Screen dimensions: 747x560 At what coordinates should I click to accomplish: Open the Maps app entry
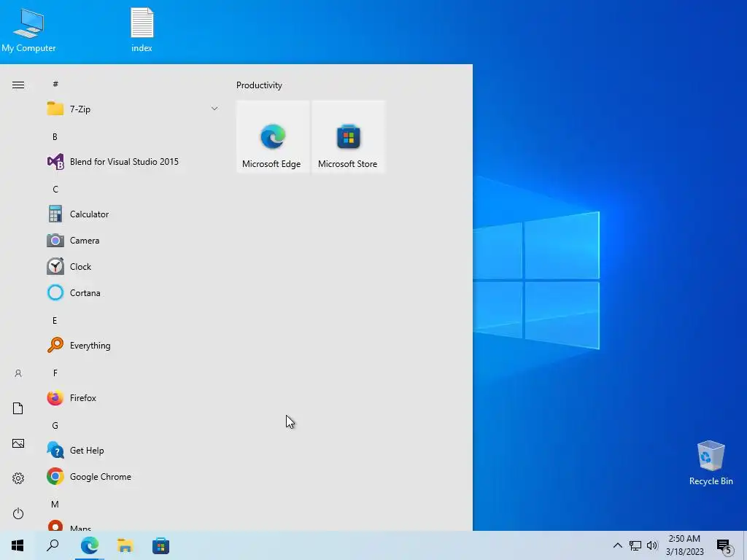point(133,526)
